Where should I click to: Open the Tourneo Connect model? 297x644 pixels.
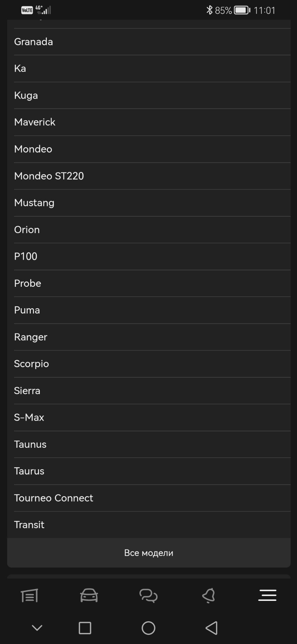coord(54,498)
